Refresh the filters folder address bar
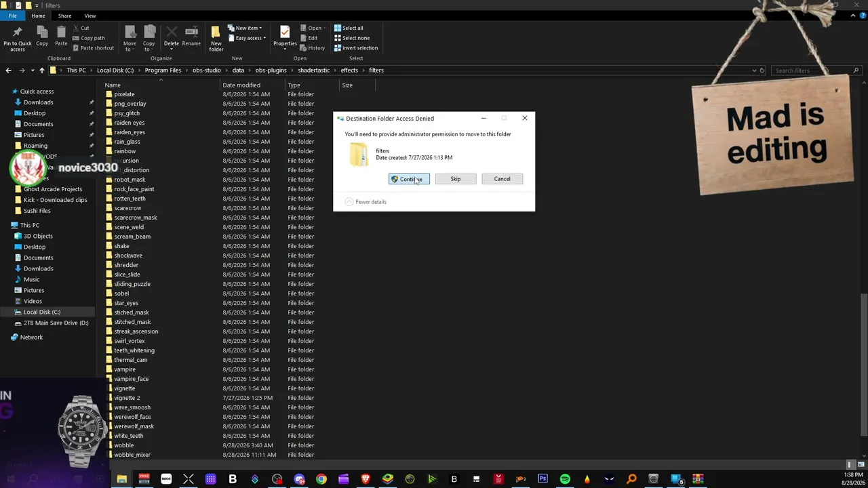This screenshot has height=488, width=868. pyautogui.click(x=762, y=70)
